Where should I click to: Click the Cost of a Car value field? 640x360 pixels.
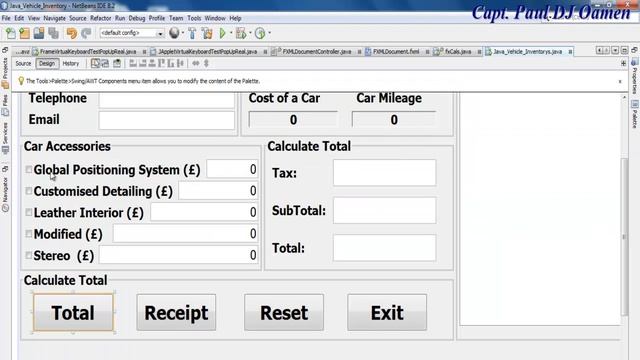pyautogui.click(x=293, y=120)
